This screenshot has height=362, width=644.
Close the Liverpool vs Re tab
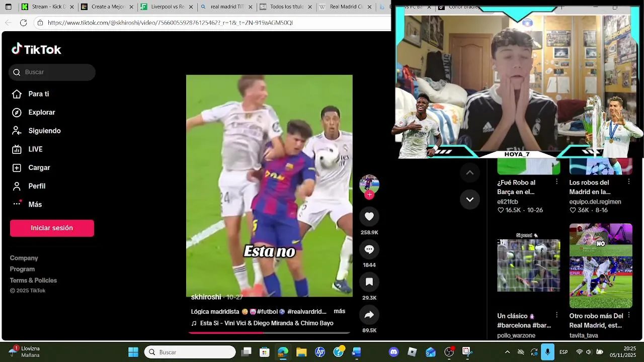pyautogui.click(x=191, y=7)
